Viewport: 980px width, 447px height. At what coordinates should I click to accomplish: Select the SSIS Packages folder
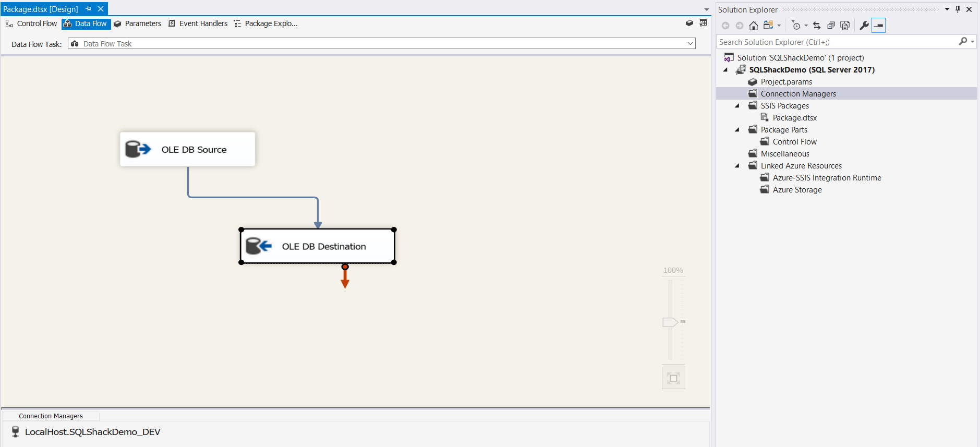pyautogui.click(x=784, y=106)
